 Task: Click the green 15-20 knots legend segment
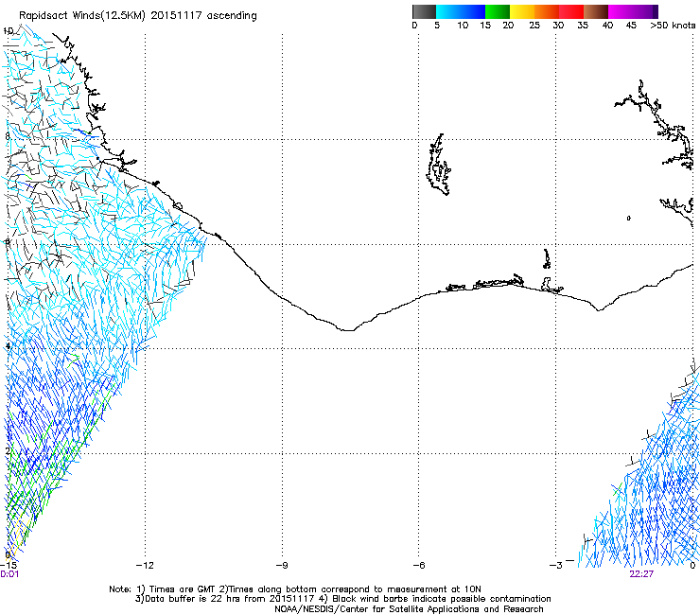pos(498,11)
